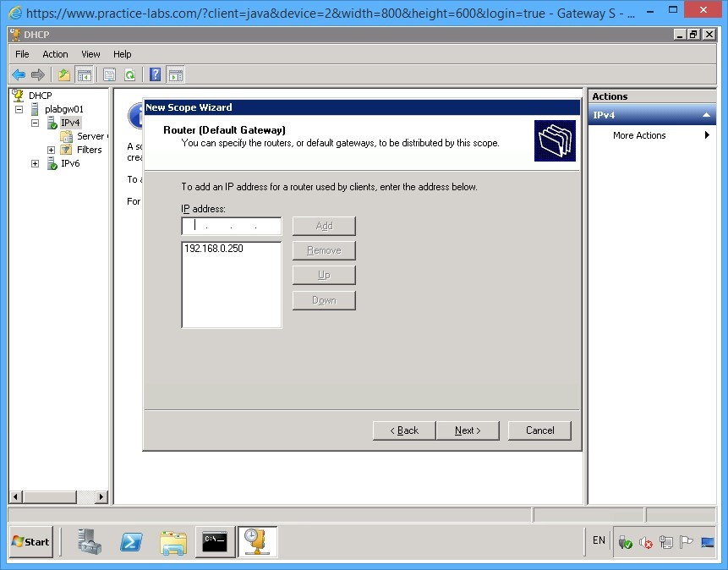Click the Back navigation arrow on the console toolbar
The width and height of the screenshot is (728, 570).
[x=18, y=74]
